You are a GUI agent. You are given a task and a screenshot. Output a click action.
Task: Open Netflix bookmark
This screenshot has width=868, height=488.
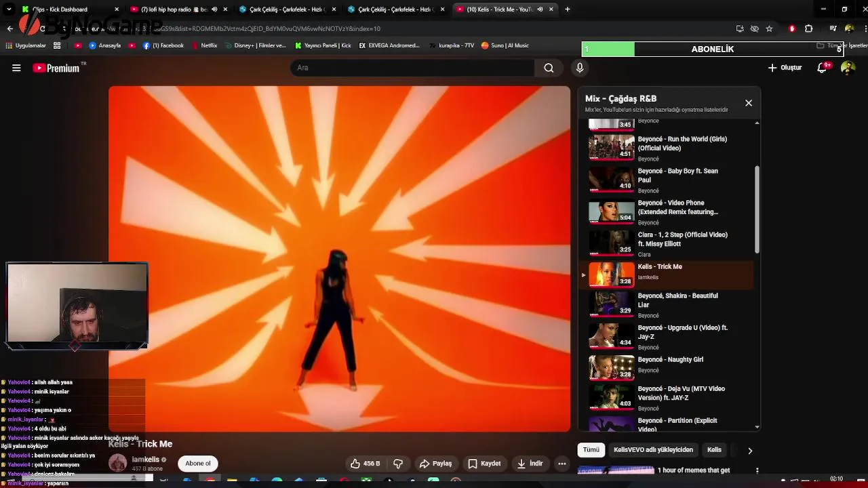204,45
